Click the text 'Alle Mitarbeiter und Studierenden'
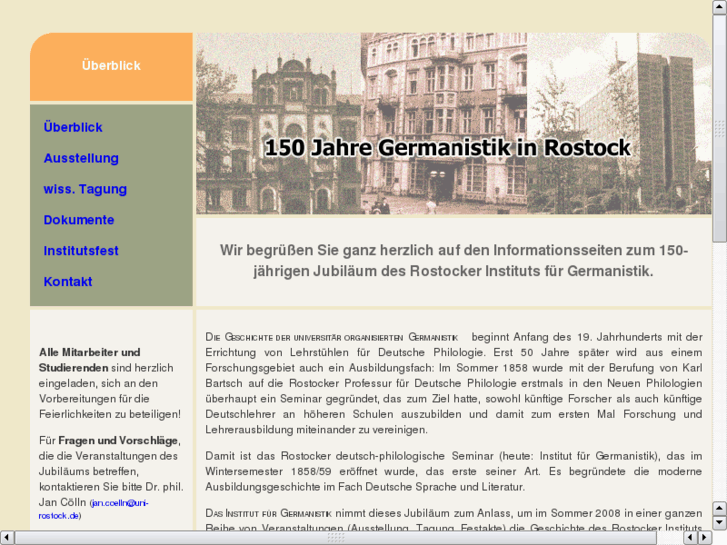Viewport: 727px width, 545px height. [89, 360]
